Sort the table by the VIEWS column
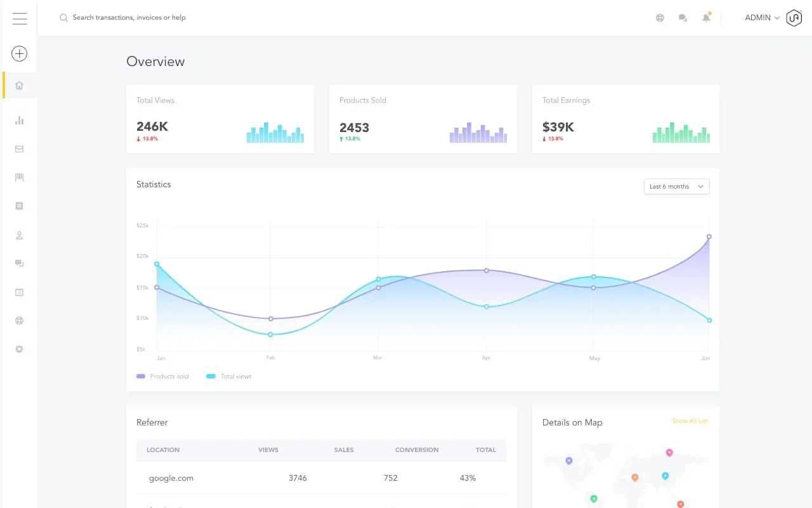This screenshot has width=812, height=508. (268, 450)
